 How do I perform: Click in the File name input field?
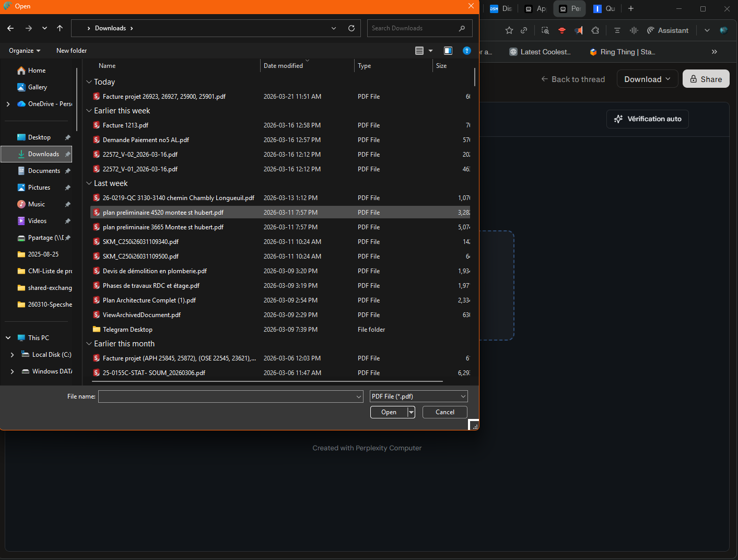coord(227,396)
